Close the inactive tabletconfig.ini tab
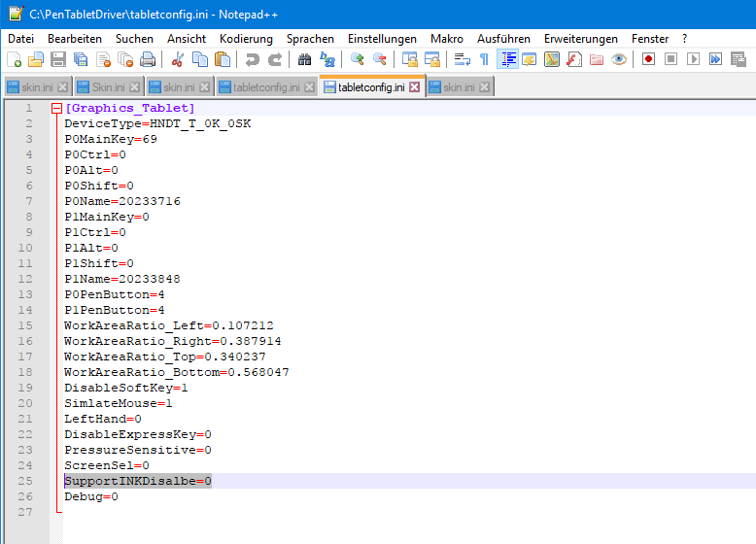756x544 pixels. coord(310,86)
